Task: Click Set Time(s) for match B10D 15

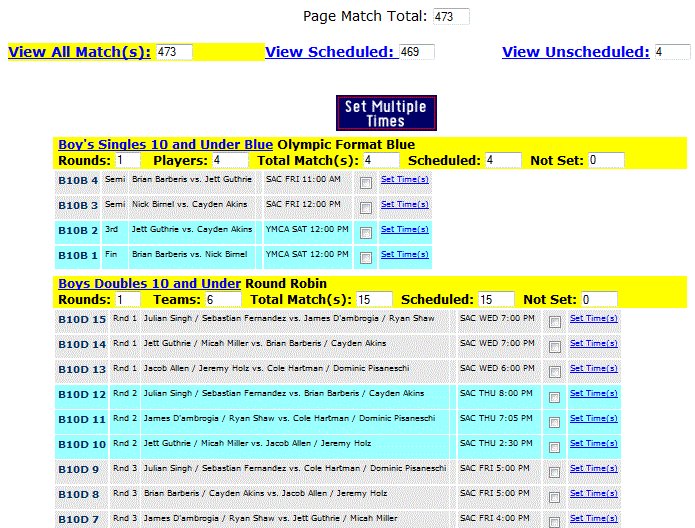Action: [593, 318]
